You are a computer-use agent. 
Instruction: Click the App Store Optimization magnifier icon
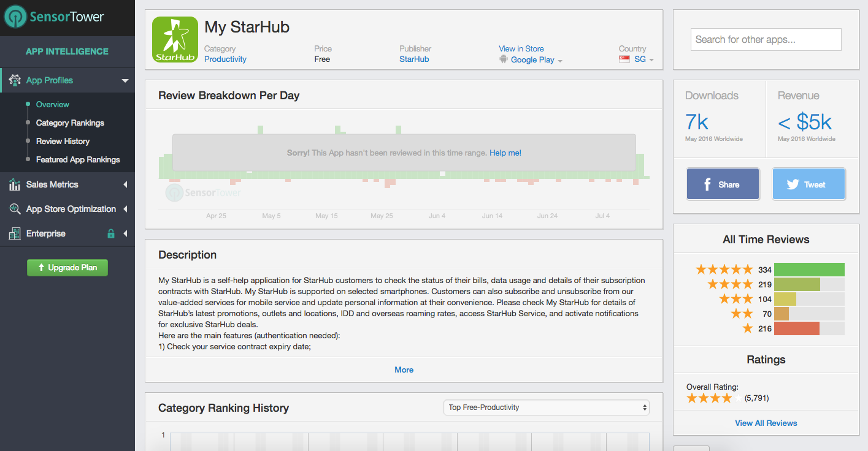(x=15, y=209)
